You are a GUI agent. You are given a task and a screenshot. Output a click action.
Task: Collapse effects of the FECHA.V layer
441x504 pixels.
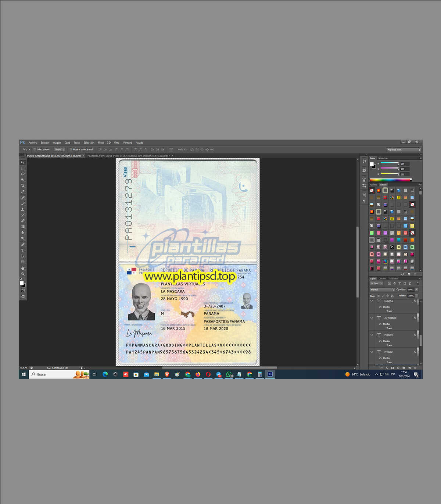[x=418, y=335]
